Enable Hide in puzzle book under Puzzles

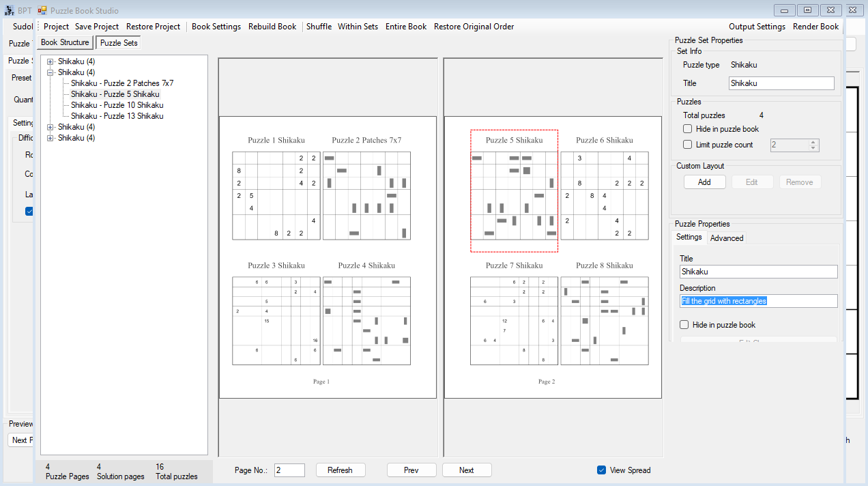point(688,129)
